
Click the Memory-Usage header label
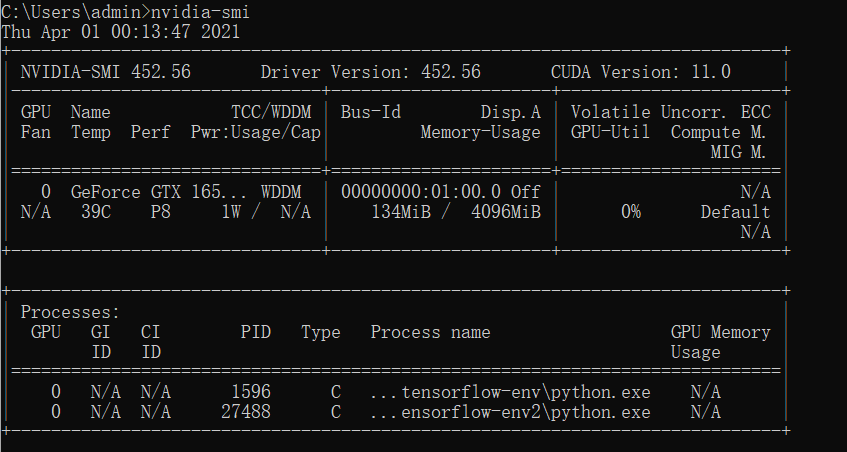coord(481,132)
